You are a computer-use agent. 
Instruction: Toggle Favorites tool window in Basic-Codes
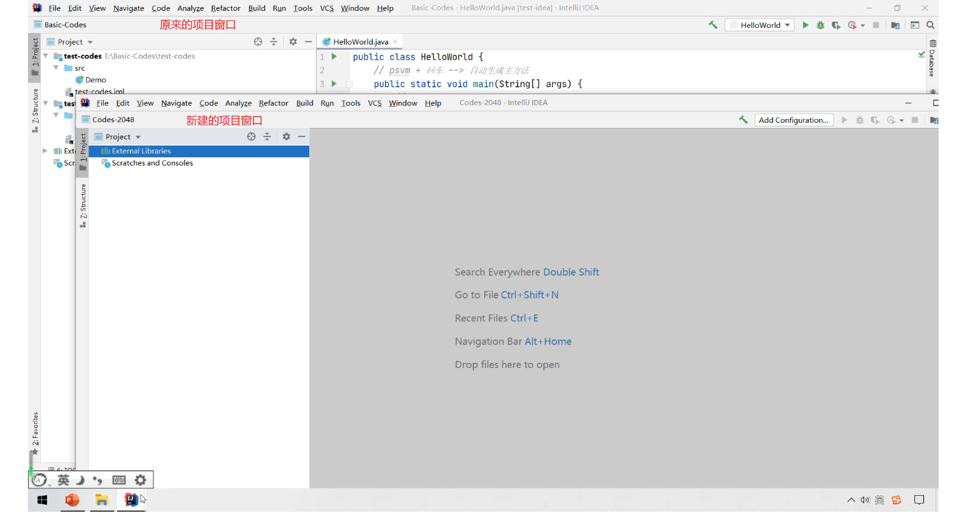[x=35, y=434]
